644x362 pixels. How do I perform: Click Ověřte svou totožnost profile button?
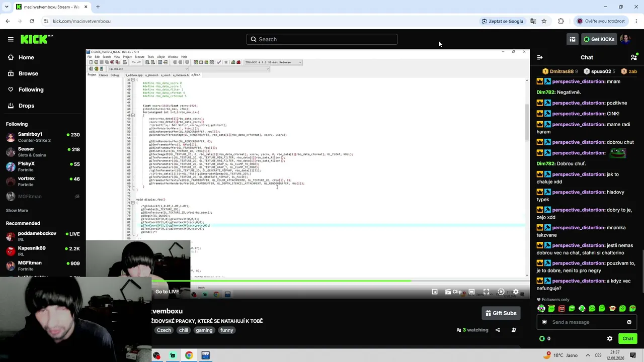[601, 21]
